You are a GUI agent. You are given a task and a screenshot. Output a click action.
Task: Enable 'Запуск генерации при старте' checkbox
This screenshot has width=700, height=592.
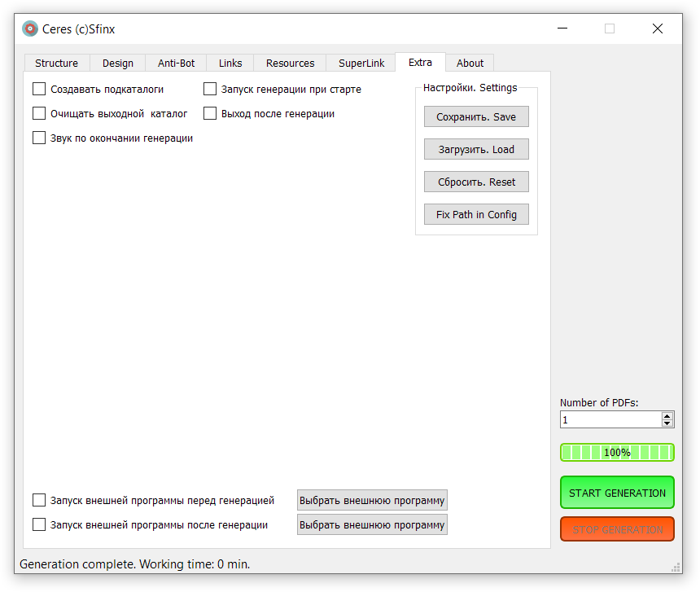point(210,89)
